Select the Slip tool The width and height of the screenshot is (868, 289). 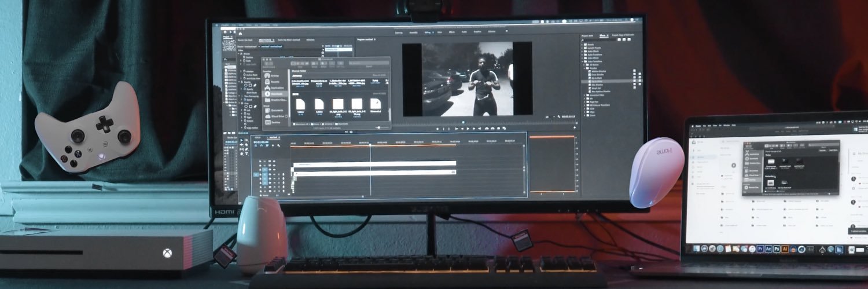point(242,149)
